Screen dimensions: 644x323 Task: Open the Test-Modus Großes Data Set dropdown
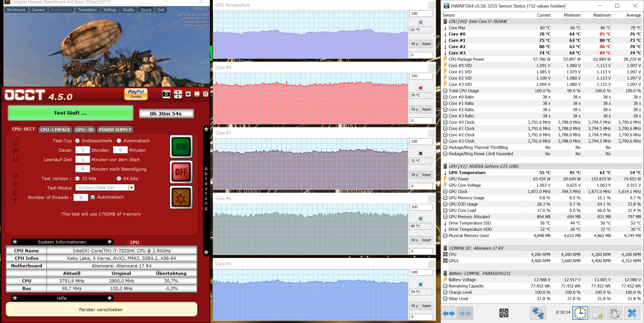(x=131, y=187)
